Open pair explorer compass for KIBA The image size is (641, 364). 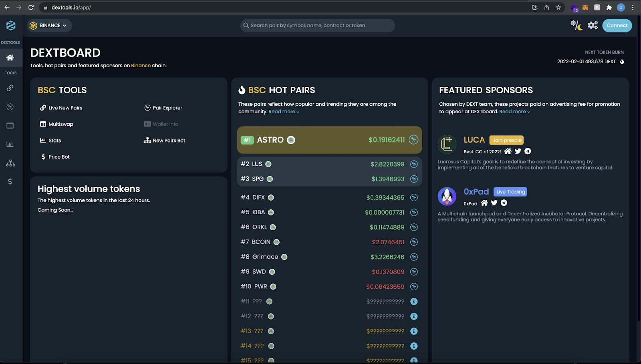click(x=414, y=213)
